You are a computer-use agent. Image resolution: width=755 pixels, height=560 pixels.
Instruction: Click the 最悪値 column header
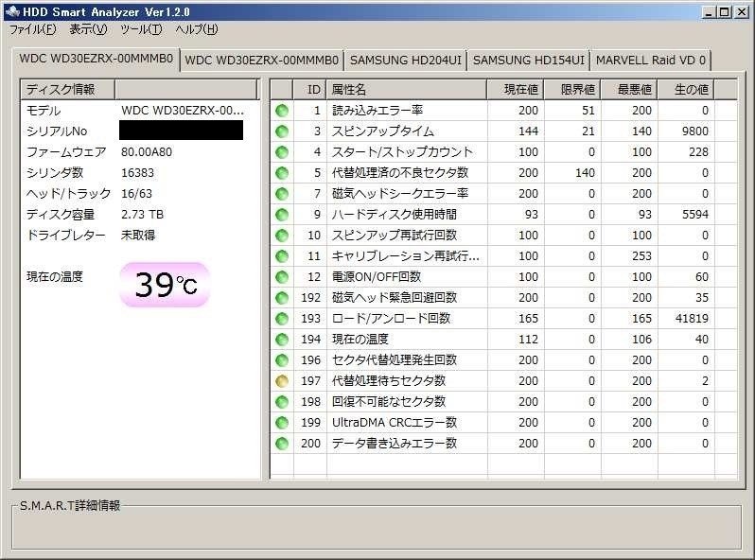[x=629, y=90]
